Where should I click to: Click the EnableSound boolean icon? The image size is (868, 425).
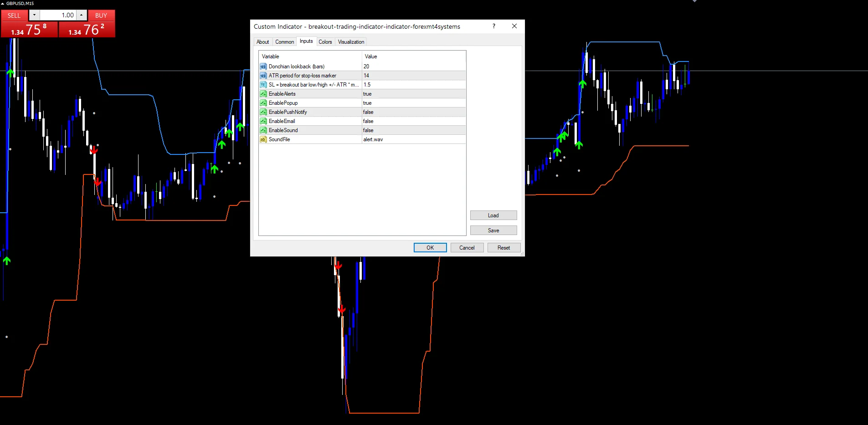(263, 130)
